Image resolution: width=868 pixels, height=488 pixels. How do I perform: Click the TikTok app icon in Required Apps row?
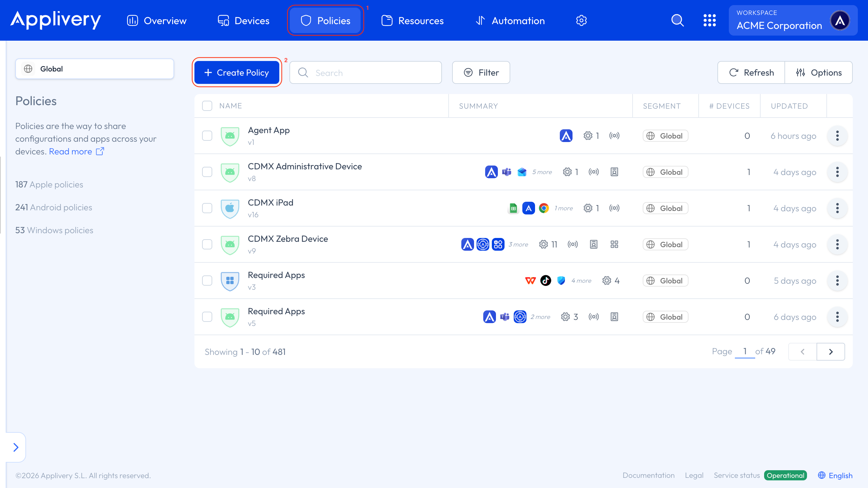click(x=546, y=281)
